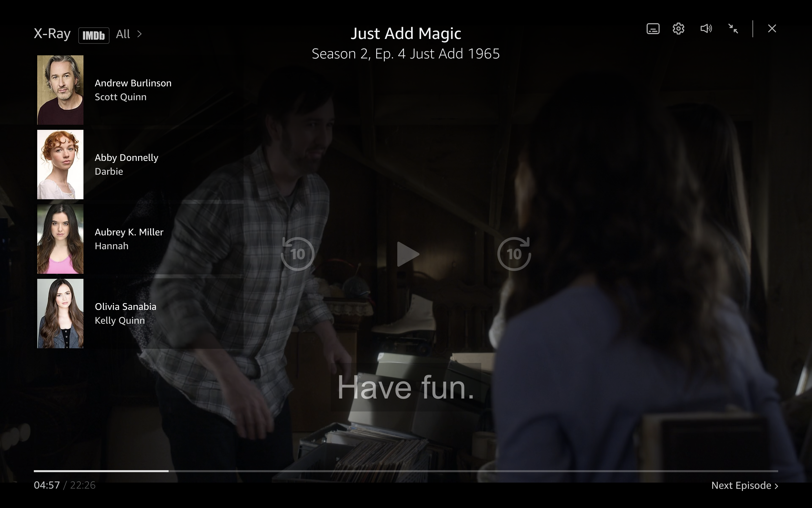This screenshot has width=812, height=508.
Task: Select the Olivia Sanabia cast name
Action: pos(125,306)
